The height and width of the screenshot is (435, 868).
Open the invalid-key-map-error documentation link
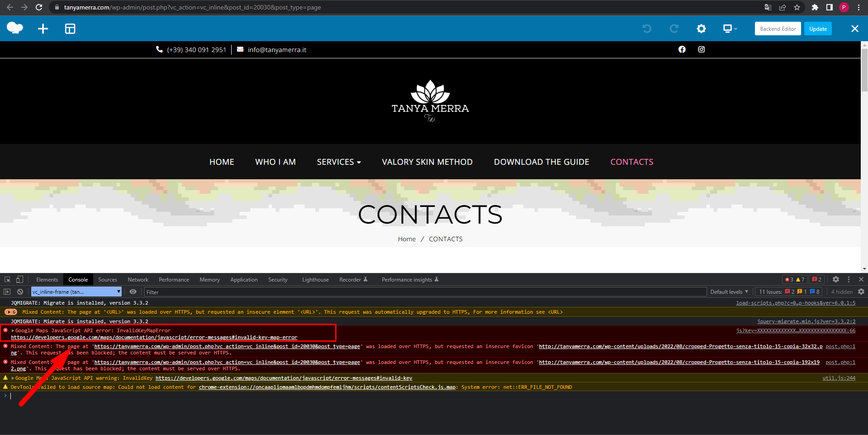click(154, 338)
